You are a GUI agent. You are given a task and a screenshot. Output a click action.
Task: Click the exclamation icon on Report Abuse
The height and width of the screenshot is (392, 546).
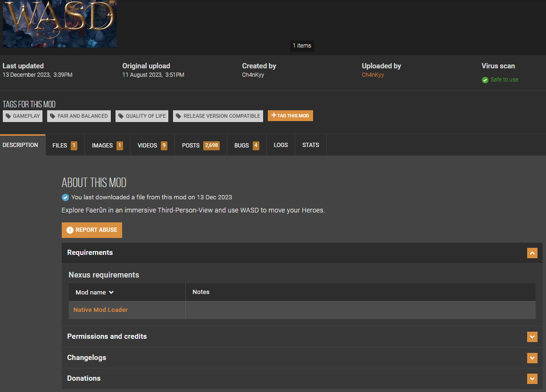tap(70, 230)
